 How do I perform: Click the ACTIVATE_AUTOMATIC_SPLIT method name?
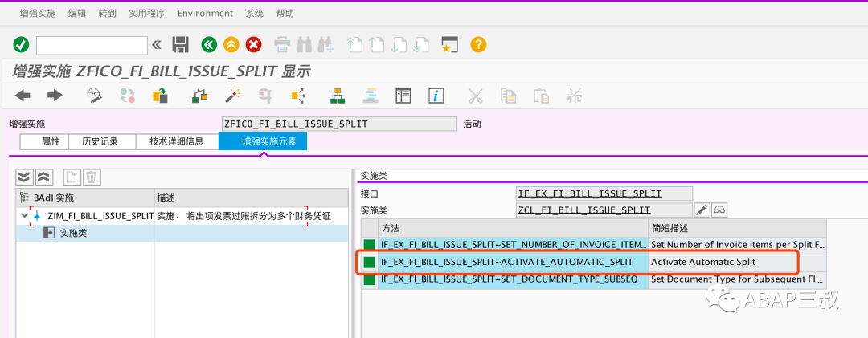point(507,262)
